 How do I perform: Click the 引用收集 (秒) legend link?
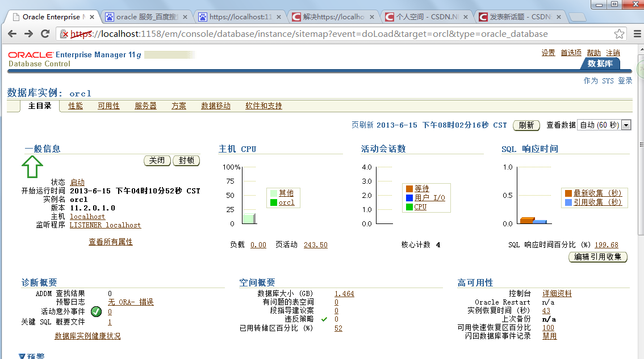[597, 202]
